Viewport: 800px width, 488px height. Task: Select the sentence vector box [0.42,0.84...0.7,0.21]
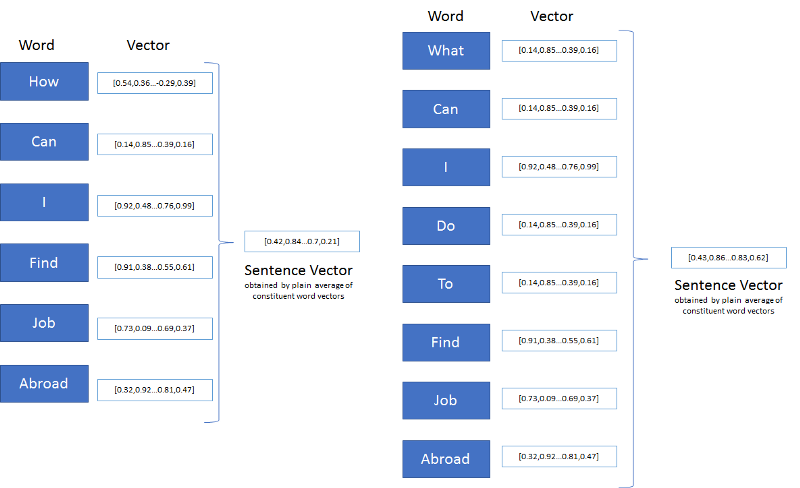(301, 241)
